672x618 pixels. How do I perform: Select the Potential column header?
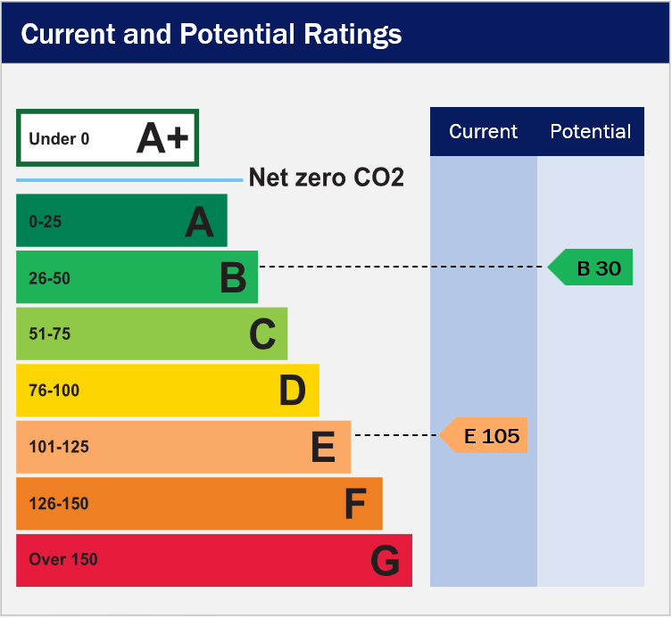pyautogui.click(x=591, y=132)
